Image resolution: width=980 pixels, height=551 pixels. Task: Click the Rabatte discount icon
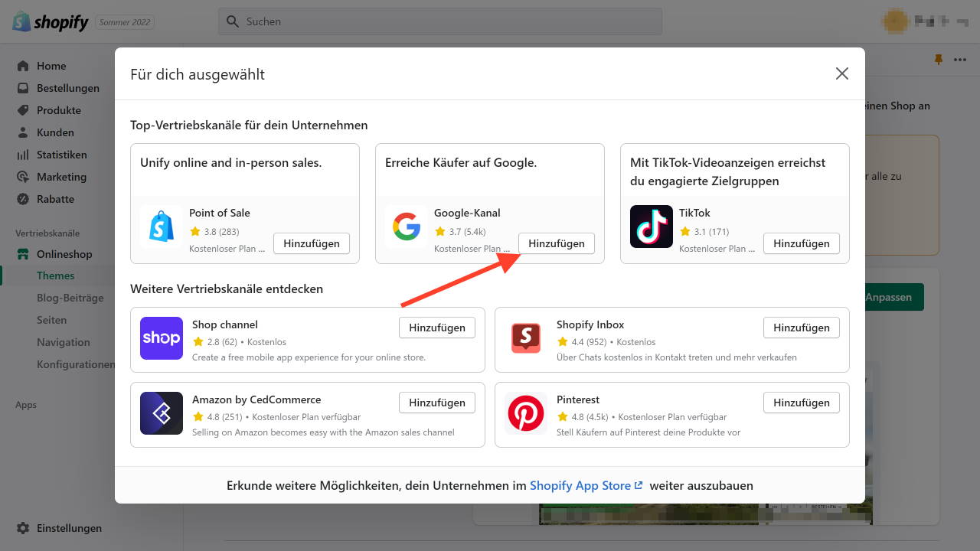click(23, 199)
